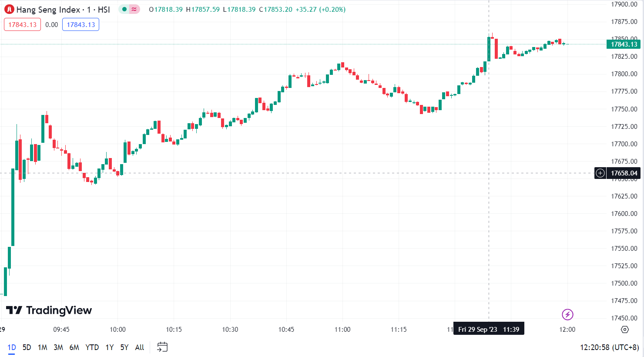Open chart settings hexagon icon

coord(625,330)
